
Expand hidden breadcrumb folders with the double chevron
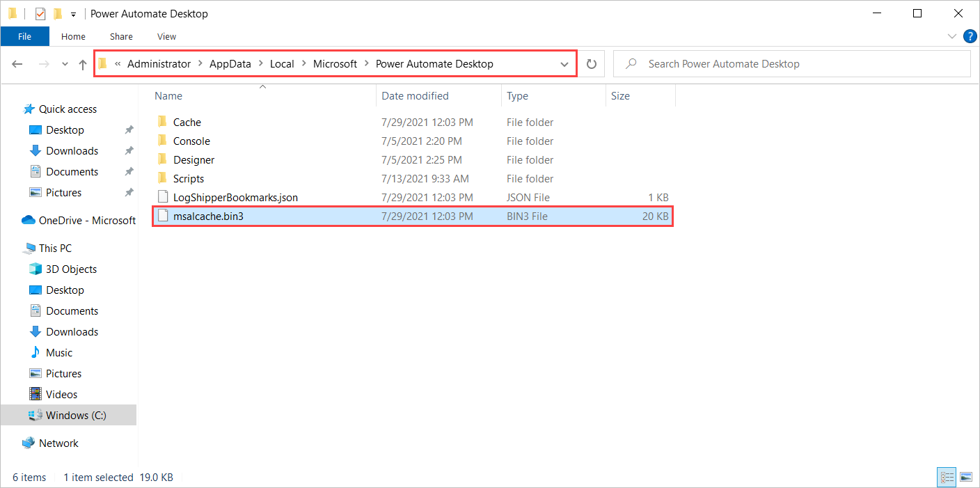pos(118,63)
